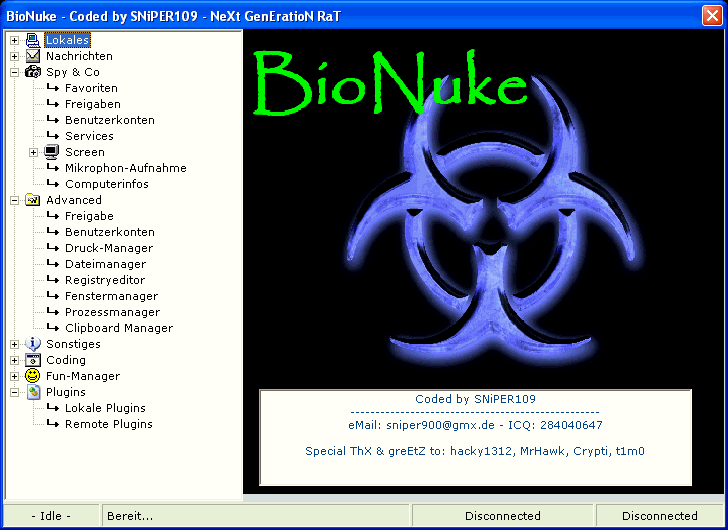The height and width of the screenshot is (530, 728).
Task: Click the Nachrichten envelope icon
Action: [33, 56]
